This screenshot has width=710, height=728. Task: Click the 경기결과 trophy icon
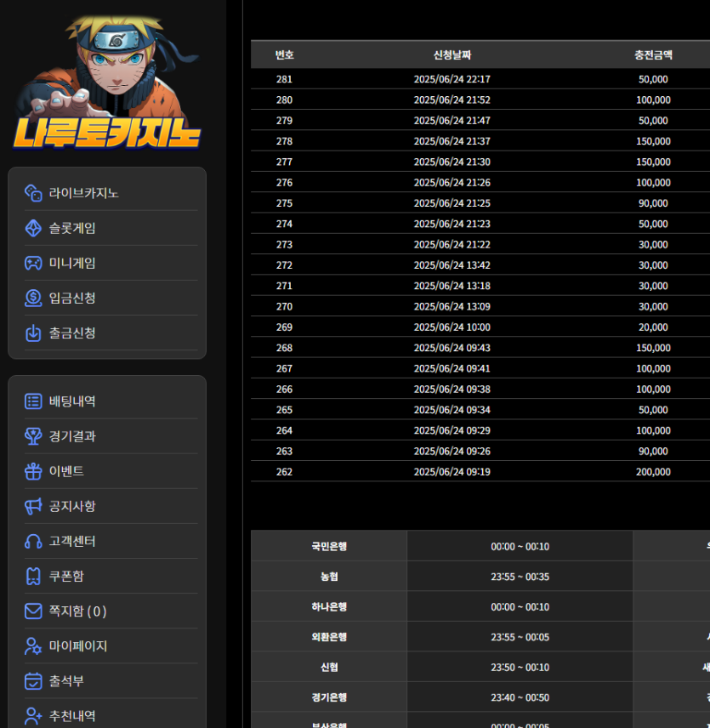point(33,436)
